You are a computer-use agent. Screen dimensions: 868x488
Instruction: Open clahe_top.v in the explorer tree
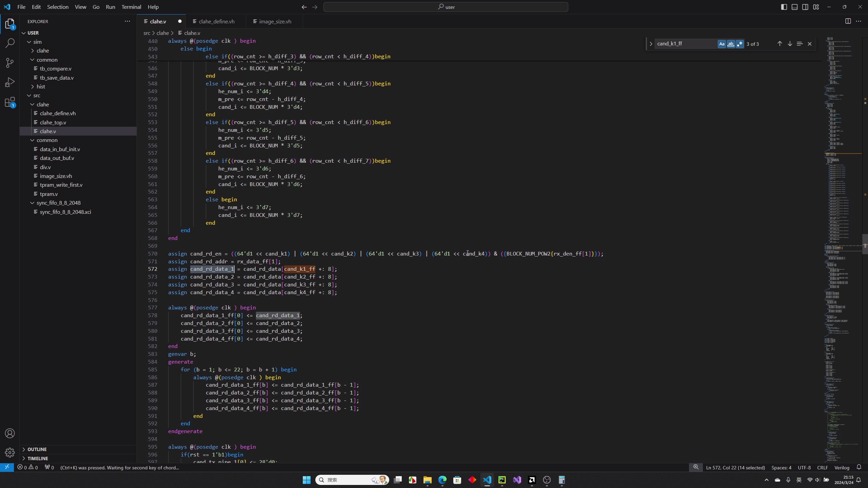[53, 122]
